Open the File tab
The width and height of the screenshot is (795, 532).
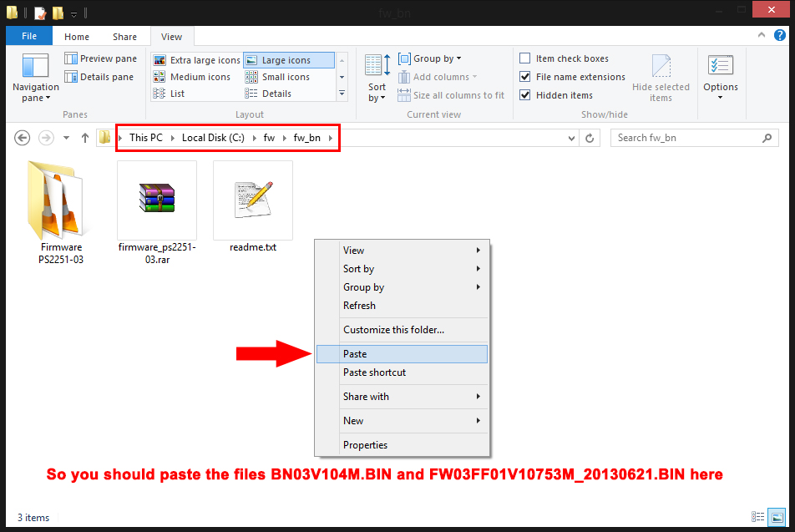point(29,36)
